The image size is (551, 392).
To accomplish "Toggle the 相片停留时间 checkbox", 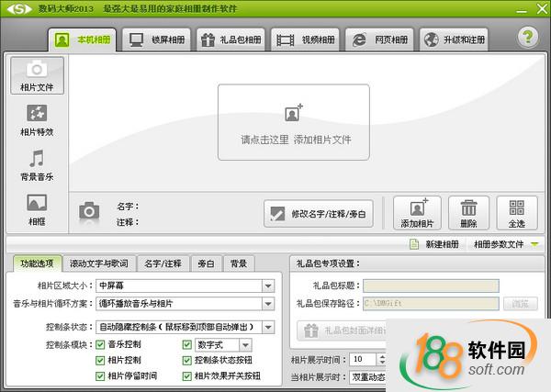I will (100, 375).
